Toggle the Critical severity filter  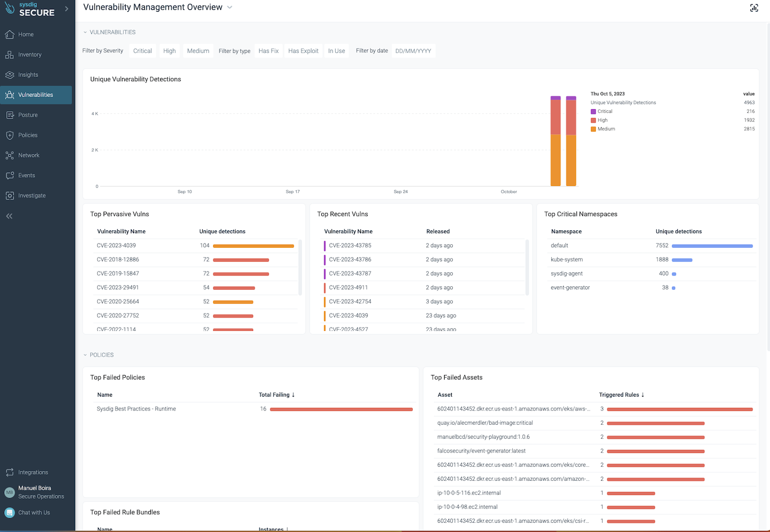point(142,51)
